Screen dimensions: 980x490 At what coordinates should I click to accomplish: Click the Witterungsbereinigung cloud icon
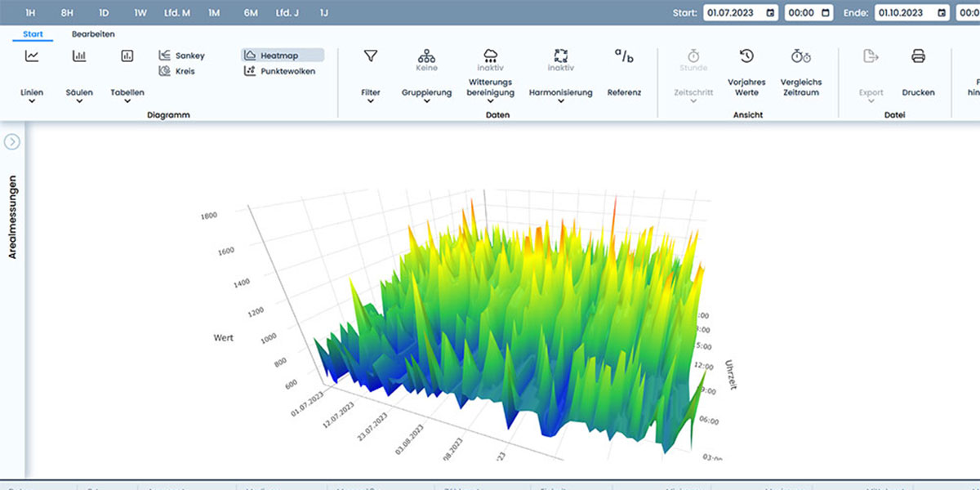[491, 56]
